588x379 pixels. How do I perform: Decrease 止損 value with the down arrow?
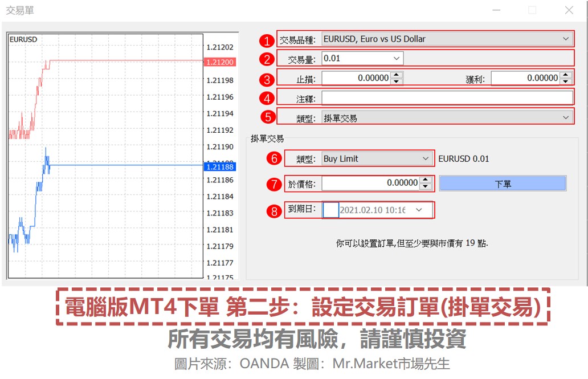[x=397, y=81]
